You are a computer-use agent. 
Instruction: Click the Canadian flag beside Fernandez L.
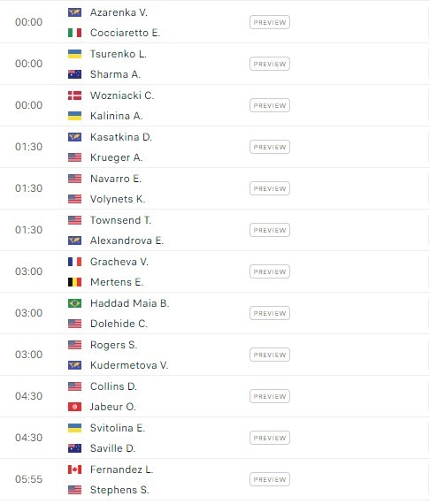(74, 470)
